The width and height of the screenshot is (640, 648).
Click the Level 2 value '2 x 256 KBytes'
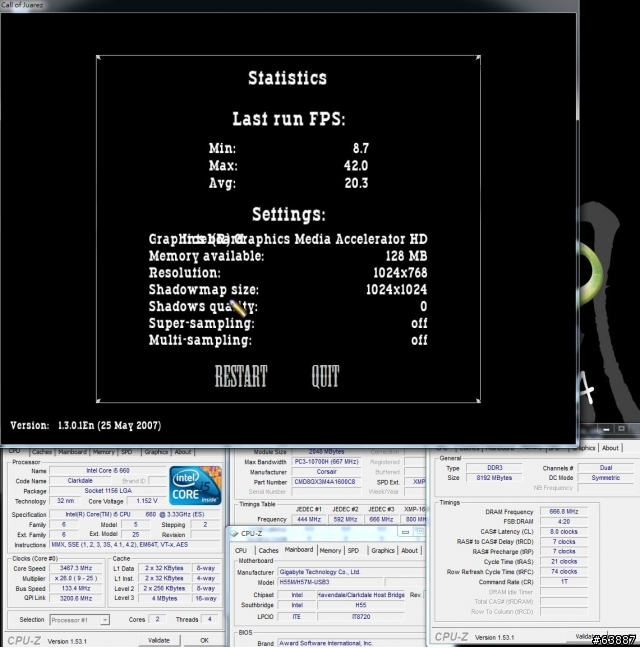pos(164,588)
